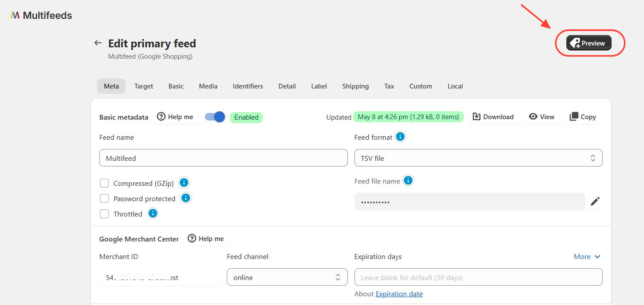Open Help me for Google Merchant Center
This screenshot has height=305, width=644.
pyautogui.click(x=206, y=239)
